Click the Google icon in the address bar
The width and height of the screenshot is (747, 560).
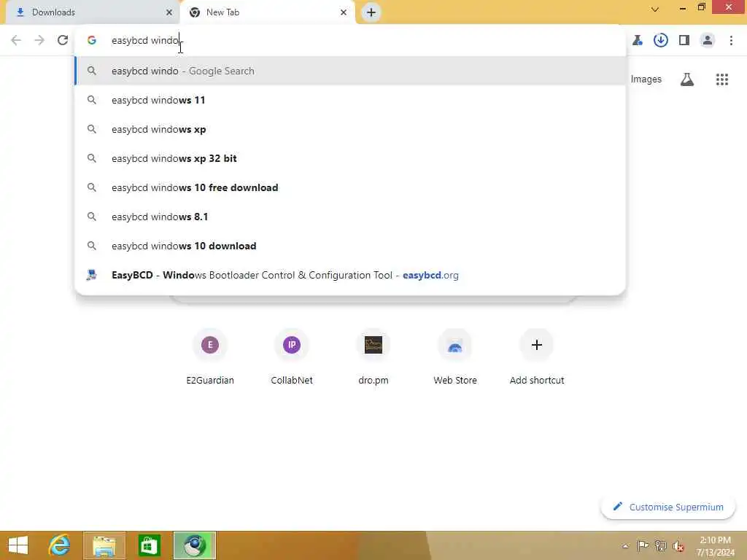(x=92, y=41)
